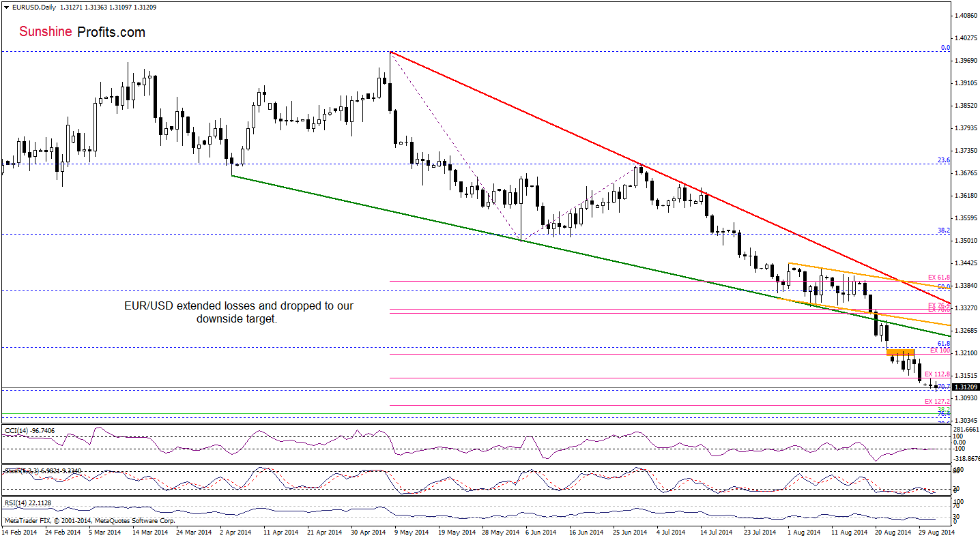The height and width of the screenshot is (538, 980).
Task: Click the 1.30930 price axis label
Action: 966,398
